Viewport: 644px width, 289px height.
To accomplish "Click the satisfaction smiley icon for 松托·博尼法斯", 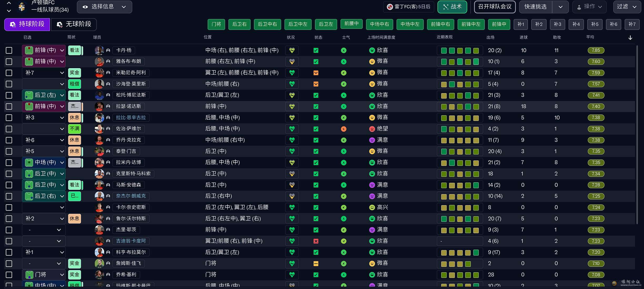I will pos(372,95).
